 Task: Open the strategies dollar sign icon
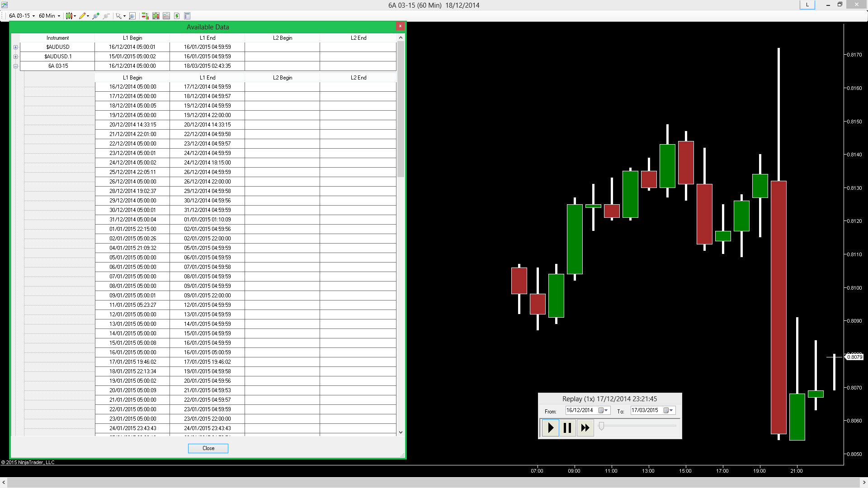click(177, 16)
